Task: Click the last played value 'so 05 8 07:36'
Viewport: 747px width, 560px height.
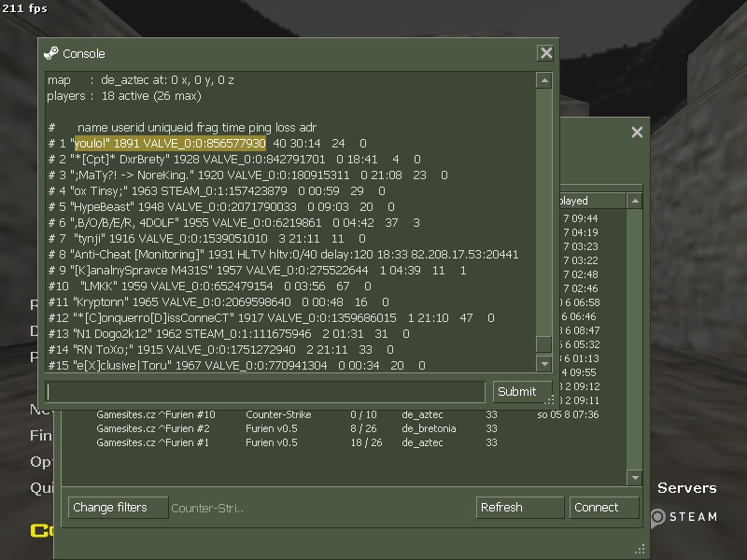Action: [x=568, y=414]
